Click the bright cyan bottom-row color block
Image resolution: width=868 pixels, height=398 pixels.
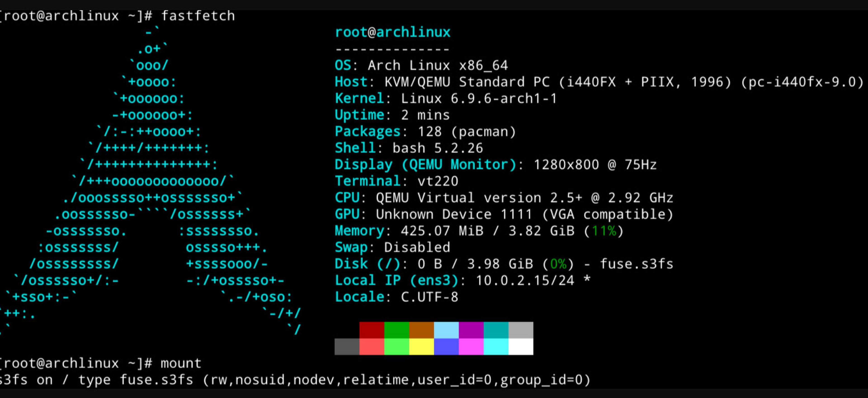click(x=496, y=347)
